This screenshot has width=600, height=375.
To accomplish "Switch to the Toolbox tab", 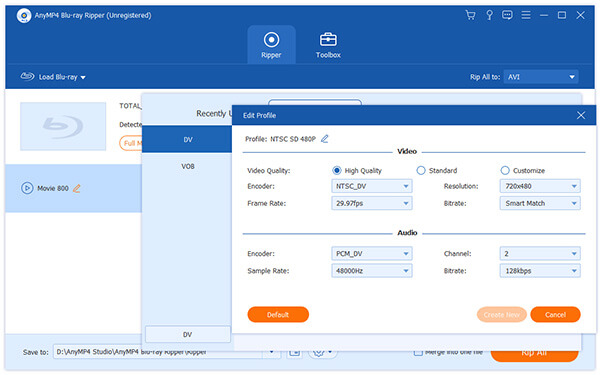I will (x=328, y=45).
